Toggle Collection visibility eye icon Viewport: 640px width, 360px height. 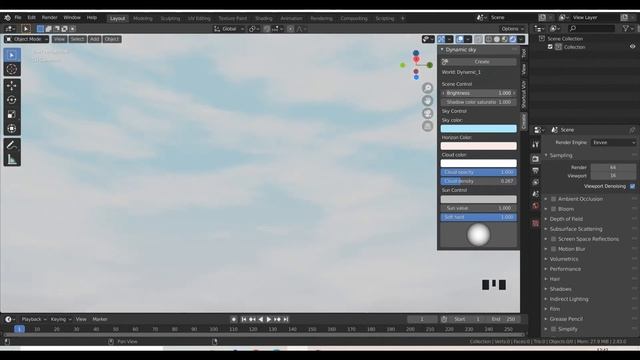pos(632,47)
